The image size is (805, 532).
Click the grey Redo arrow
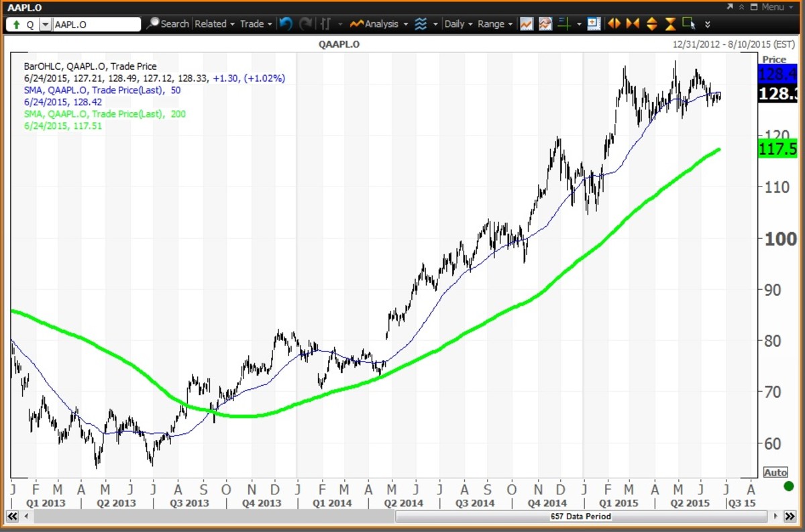[x=305, y=23]
